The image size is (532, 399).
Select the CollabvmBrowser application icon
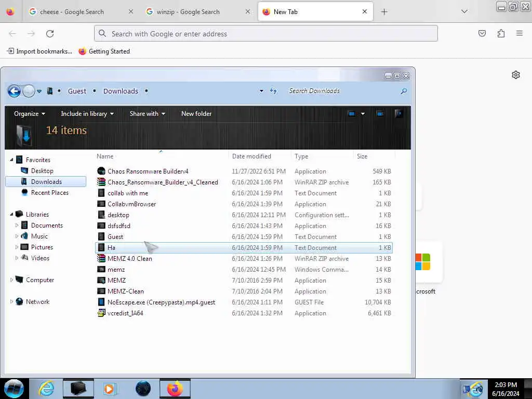pyautogui.click(x=101, y=204)
